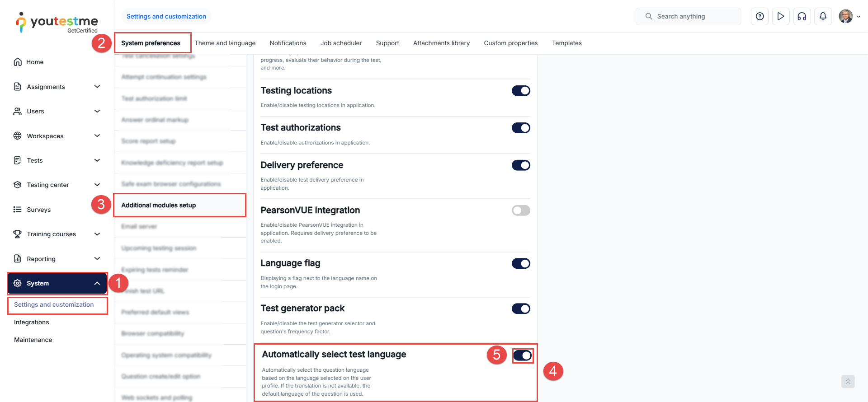Click the Home icon in the sidebar
868x402 pixels.
18,62
